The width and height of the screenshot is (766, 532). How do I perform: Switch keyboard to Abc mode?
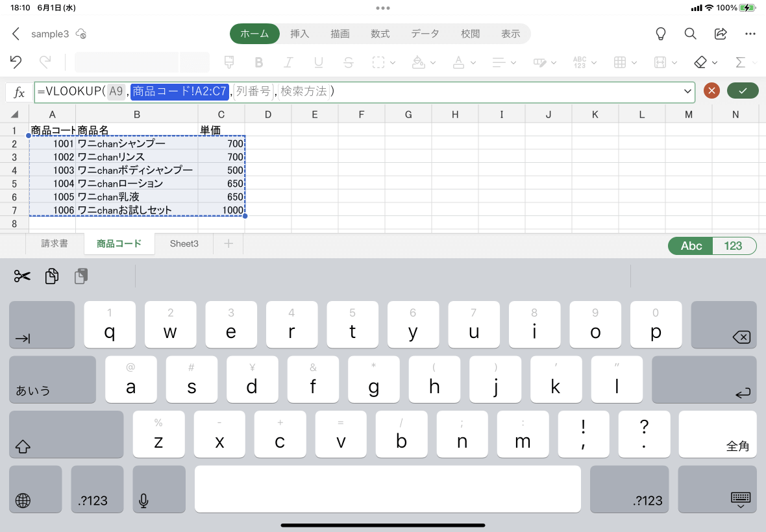tap(691, 246)
